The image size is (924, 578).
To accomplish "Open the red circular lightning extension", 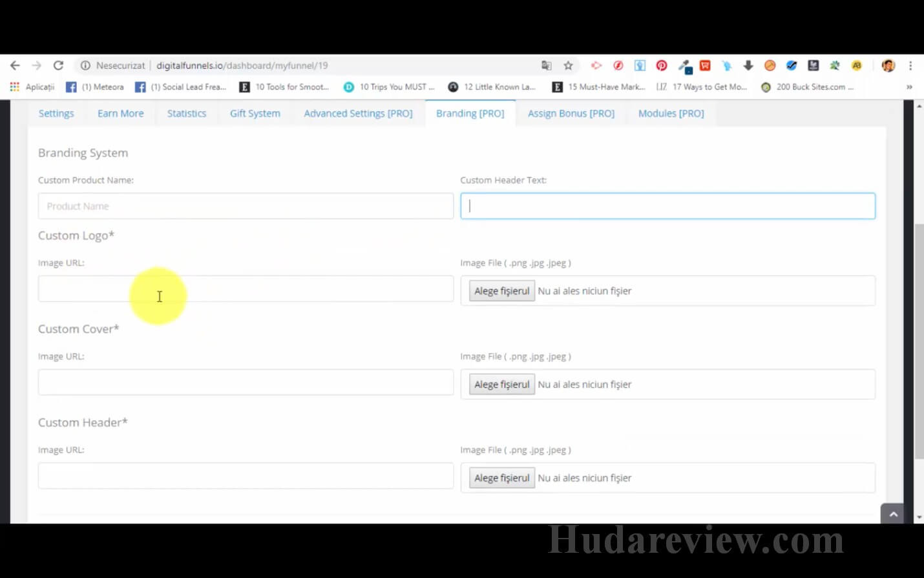I will coord(618,65).
